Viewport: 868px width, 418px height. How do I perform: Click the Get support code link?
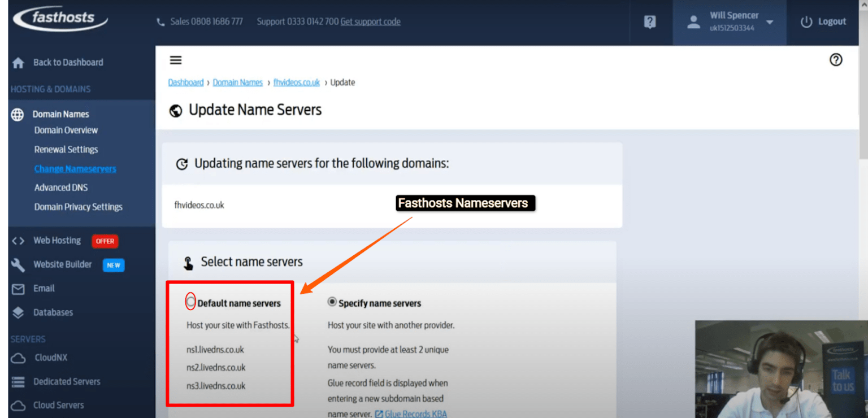[371, 21]
